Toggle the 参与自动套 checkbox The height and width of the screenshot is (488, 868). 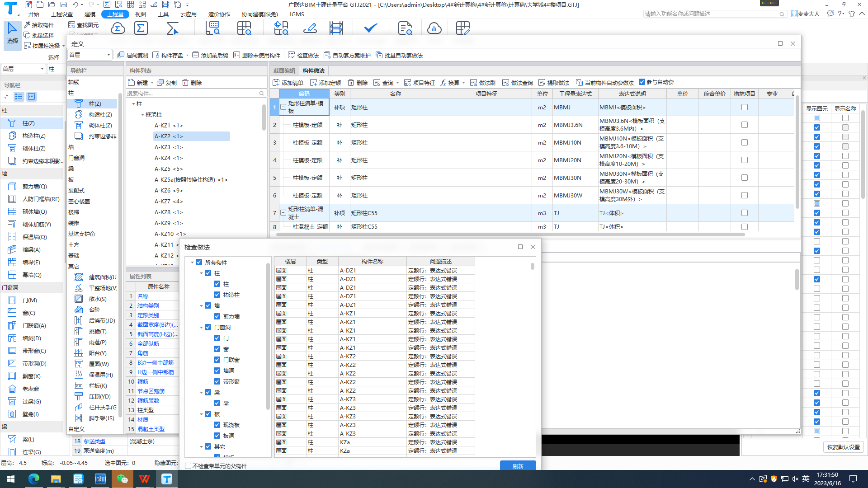(x=642, y=82)
